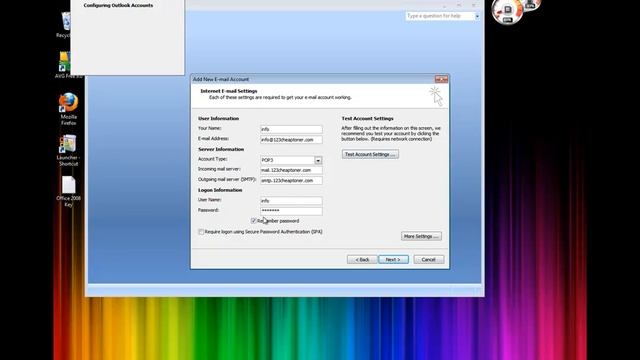The width and height of the screenshot is (640, 360).
Task: Go Back to previous wizard page
Action: point(362,260)
